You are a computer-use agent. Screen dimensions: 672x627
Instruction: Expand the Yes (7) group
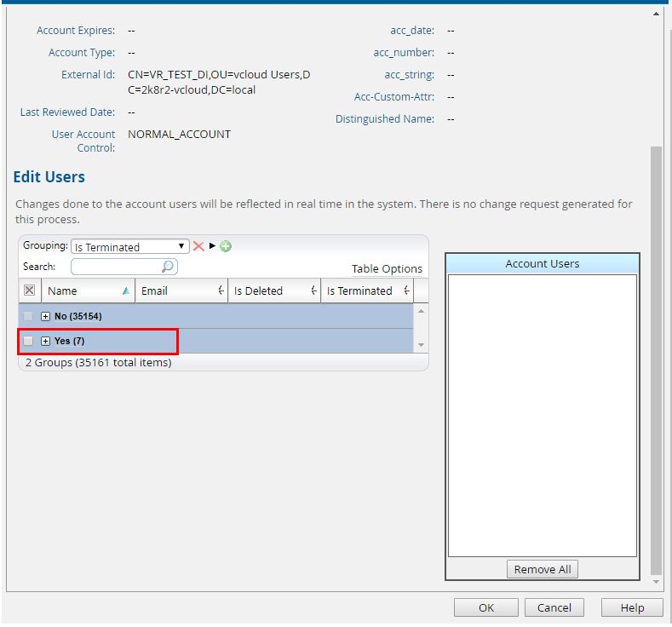46,342
